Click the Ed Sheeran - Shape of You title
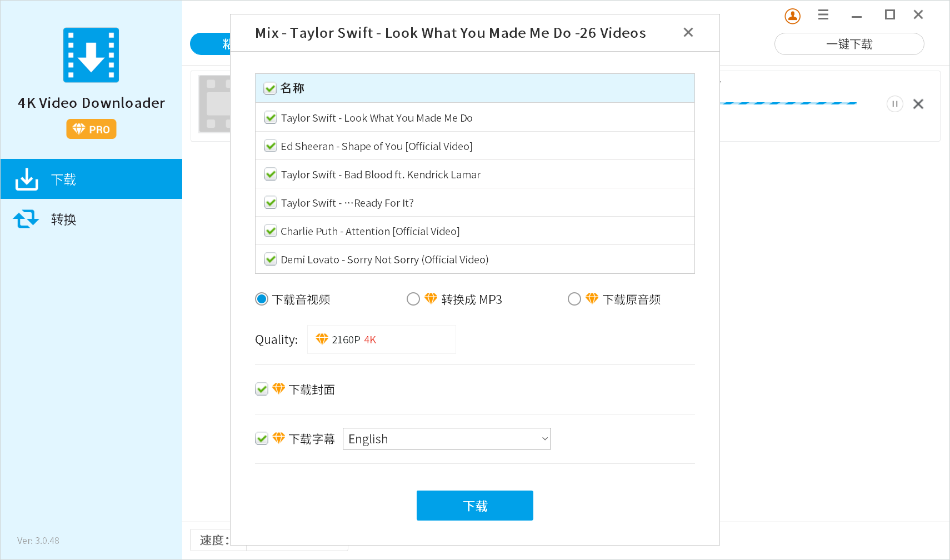950x560 pixels. [377, 146]
